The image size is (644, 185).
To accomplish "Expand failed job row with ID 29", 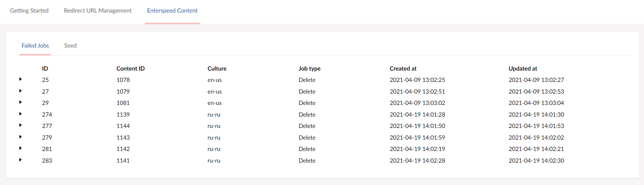I will point(20,102).
